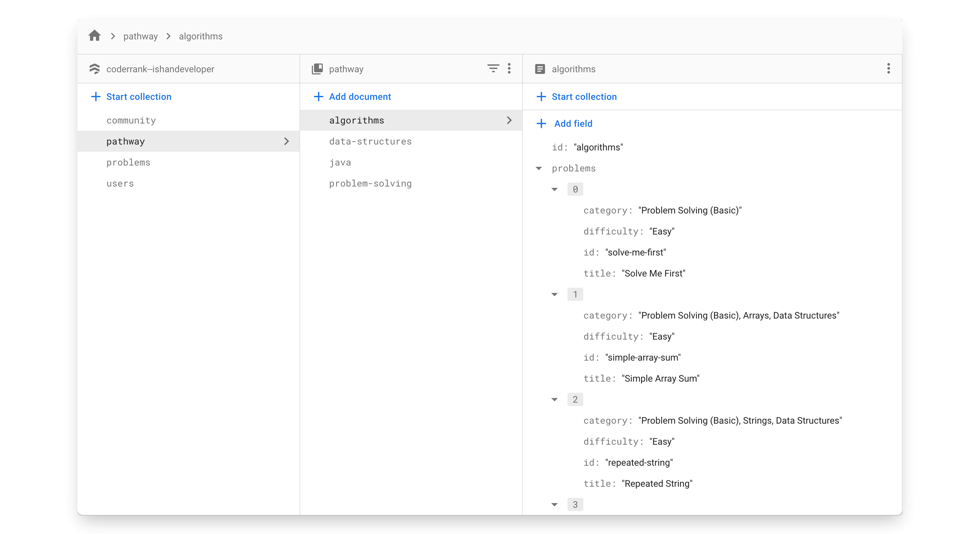Click the Firestore database icon beside coderrank--ishandeveloper

[x=94, y=69]
